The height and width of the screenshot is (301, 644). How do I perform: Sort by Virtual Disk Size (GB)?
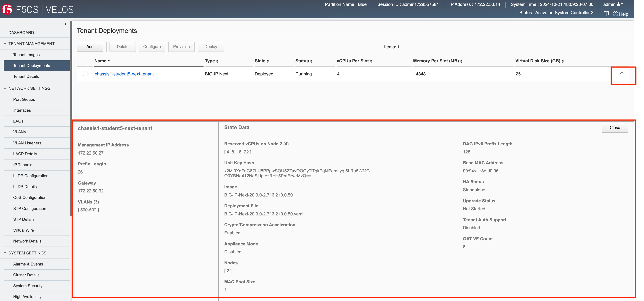(539, 61)
